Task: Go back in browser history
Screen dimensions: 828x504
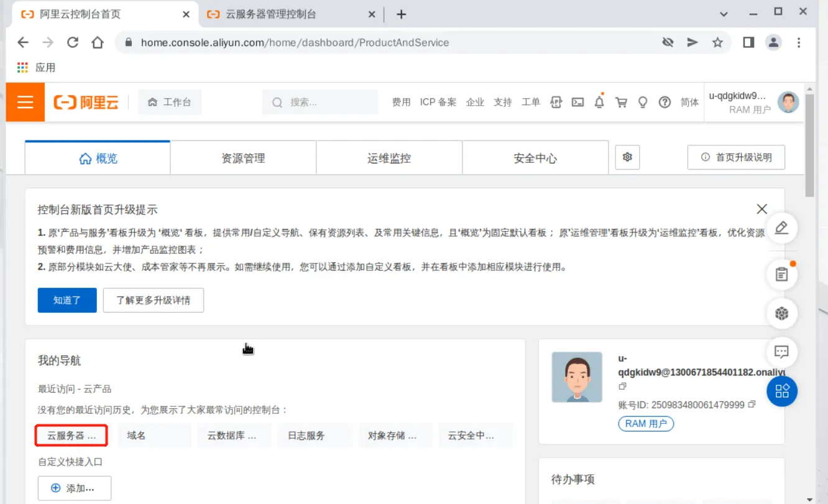Action: click(23, 42)
